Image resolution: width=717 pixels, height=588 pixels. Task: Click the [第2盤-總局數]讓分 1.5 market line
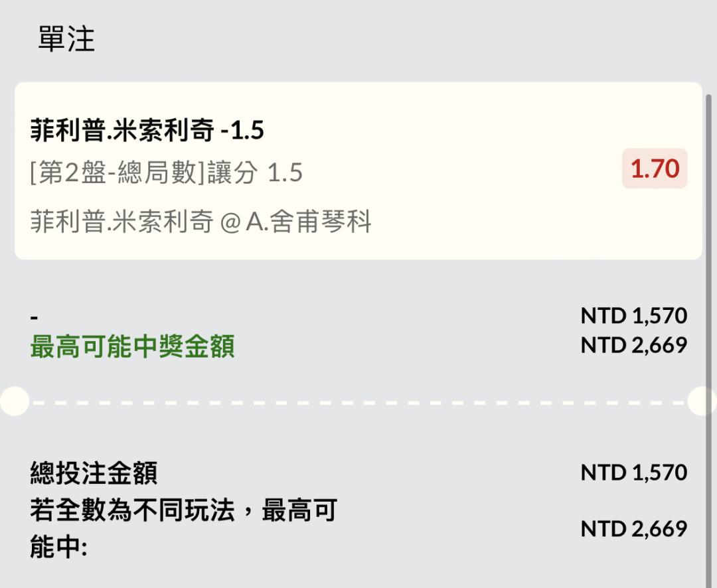coord(166,173)
